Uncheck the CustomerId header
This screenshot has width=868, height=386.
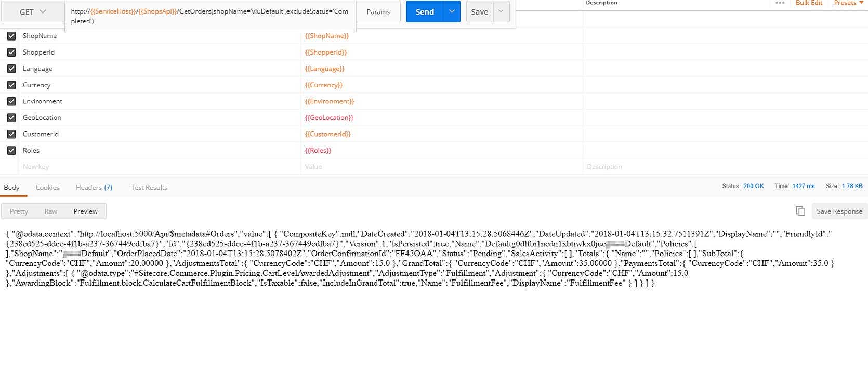click(x=11, y=134)
